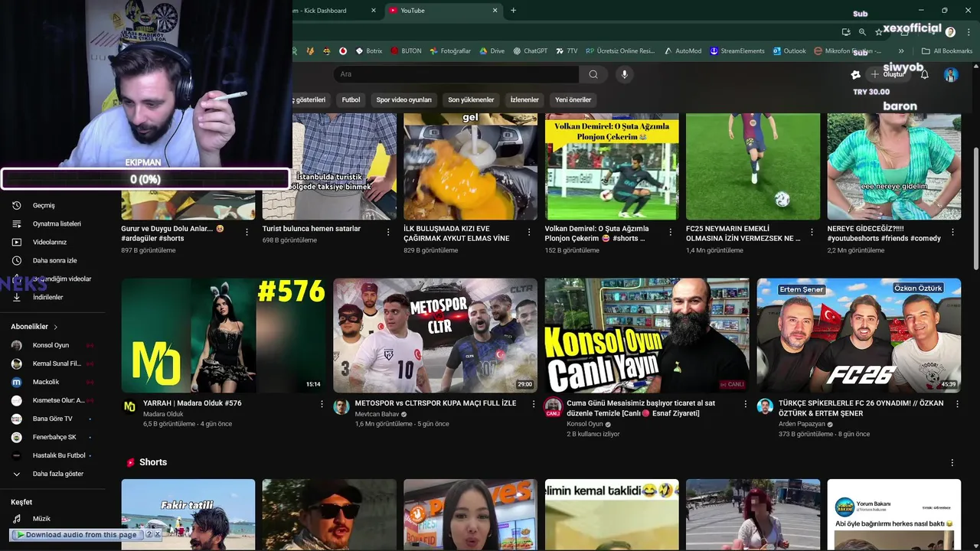
Task: Select the Futbol filter chip
Action: (351, 100)
